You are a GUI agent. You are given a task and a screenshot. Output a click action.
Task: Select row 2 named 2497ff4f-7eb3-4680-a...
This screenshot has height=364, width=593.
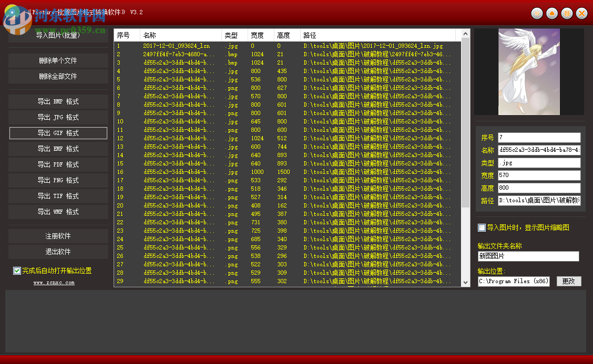[288, 54]
